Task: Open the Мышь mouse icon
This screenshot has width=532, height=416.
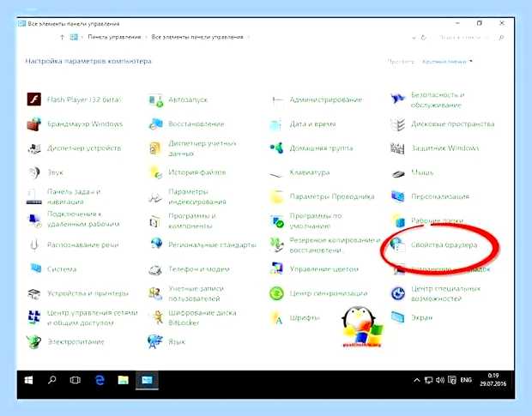Action: [x=398, y=173]
